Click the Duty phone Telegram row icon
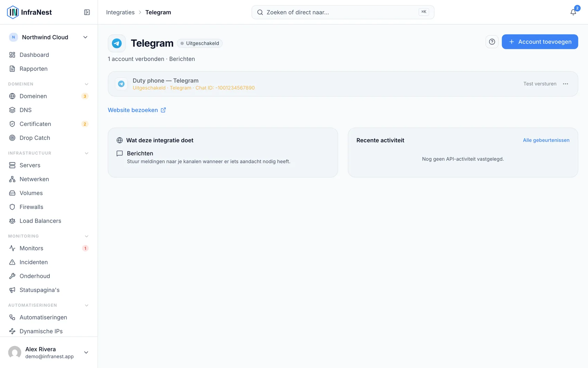Viewport: 588px width, 368px height. pos(121,84)
